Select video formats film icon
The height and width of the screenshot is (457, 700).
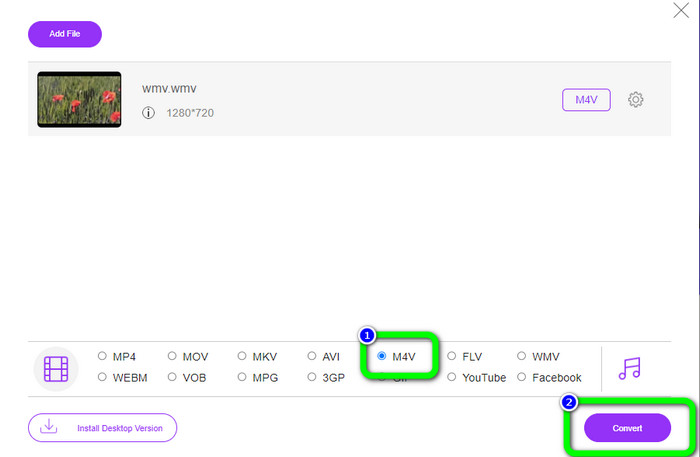(56, 369)
